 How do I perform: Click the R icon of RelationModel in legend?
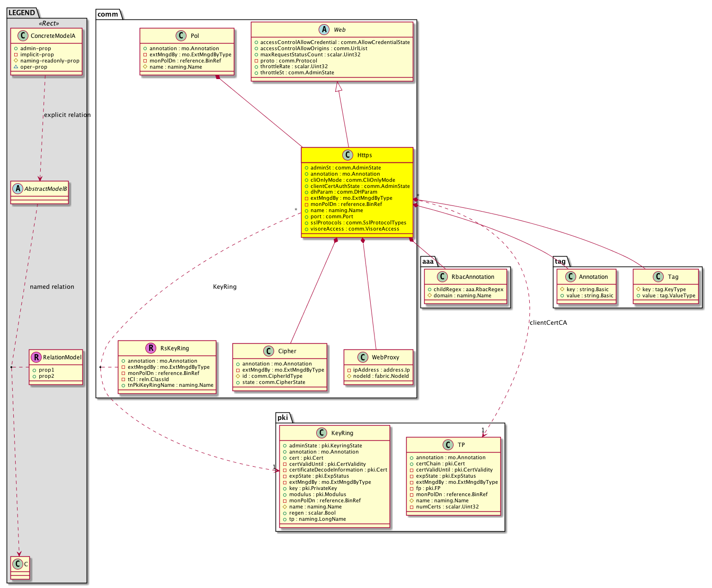tap(36, 357)
